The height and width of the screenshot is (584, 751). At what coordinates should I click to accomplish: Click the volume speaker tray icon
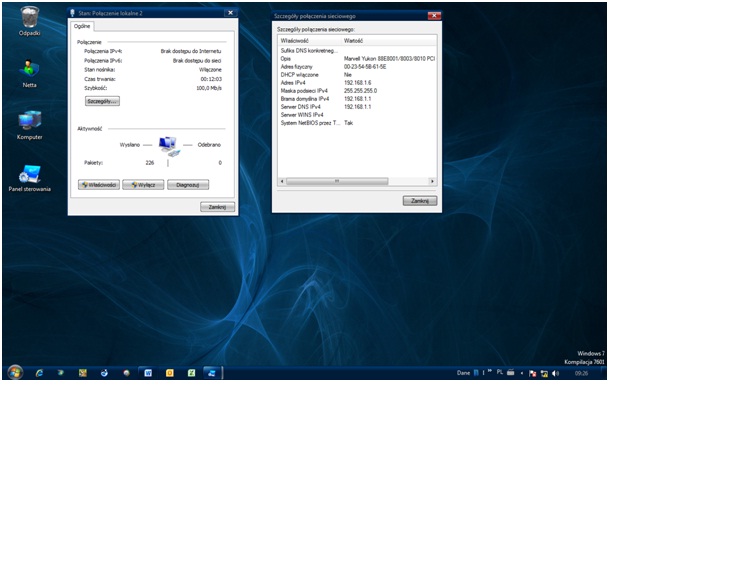555,373
